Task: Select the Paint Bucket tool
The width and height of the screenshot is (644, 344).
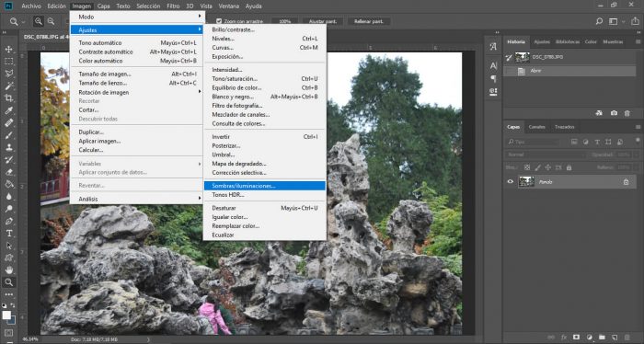Action: (x=8, y=184)
